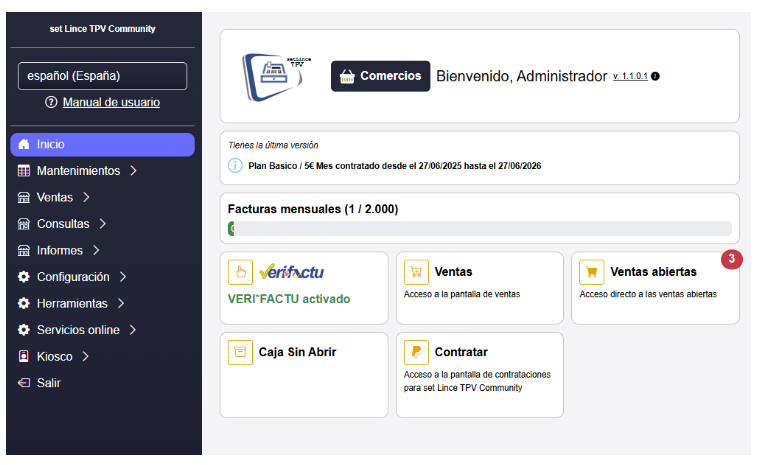The image size is (762, 465).
Task: Click the red badge showing 3 open sales
Action: pos(731,259)
